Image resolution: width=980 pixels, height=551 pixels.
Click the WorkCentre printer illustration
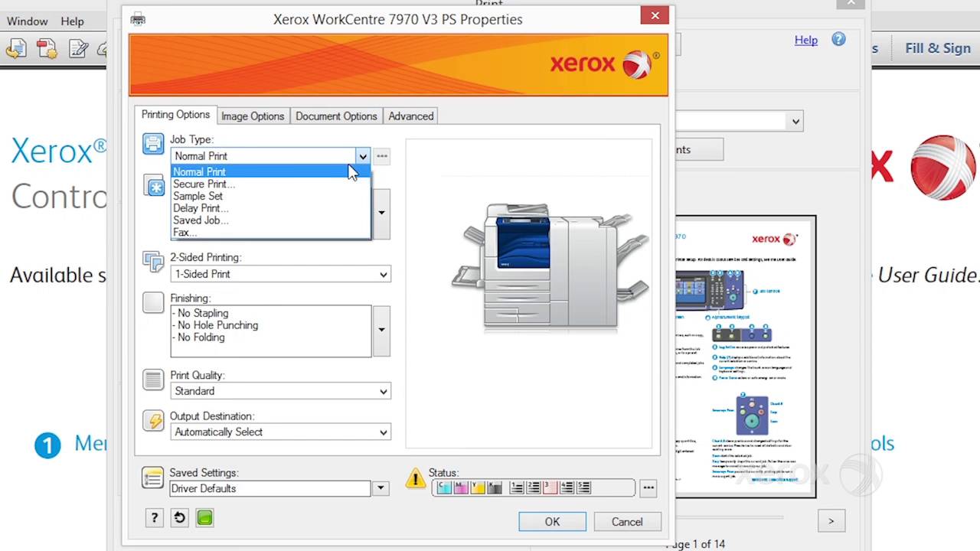click(x=550, y=266)
